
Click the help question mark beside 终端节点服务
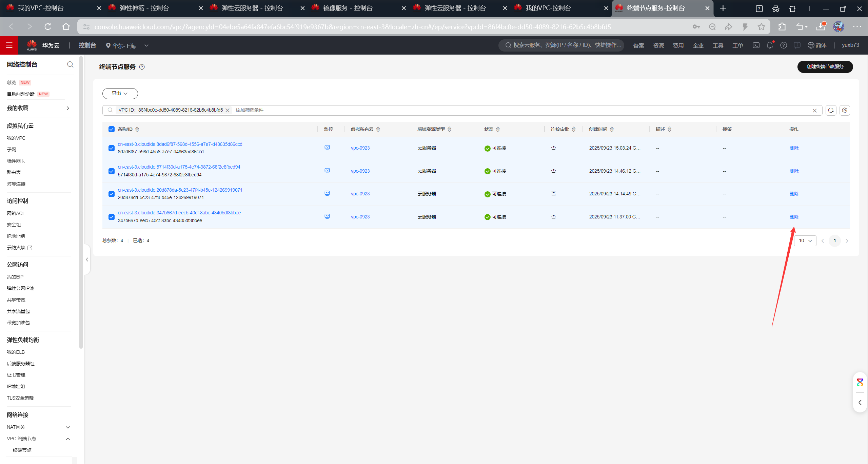tap(142, 67)
